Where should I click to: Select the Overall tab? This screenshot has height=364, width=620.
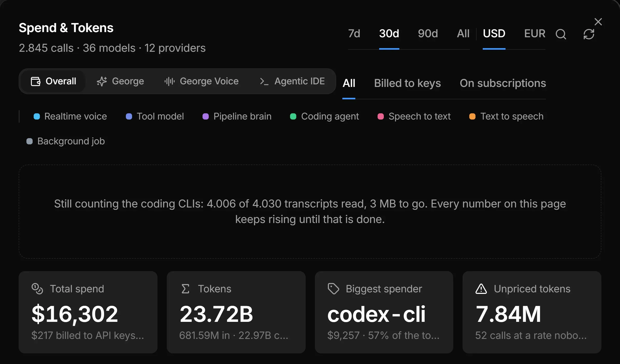[x=53, y=81]
